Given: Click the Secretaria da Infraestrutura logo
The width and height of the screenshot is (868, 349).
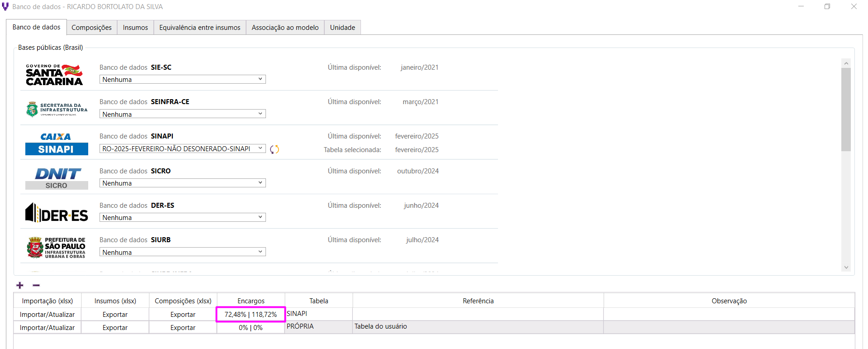Looking at the screenshot, I should tap(57, 109).
